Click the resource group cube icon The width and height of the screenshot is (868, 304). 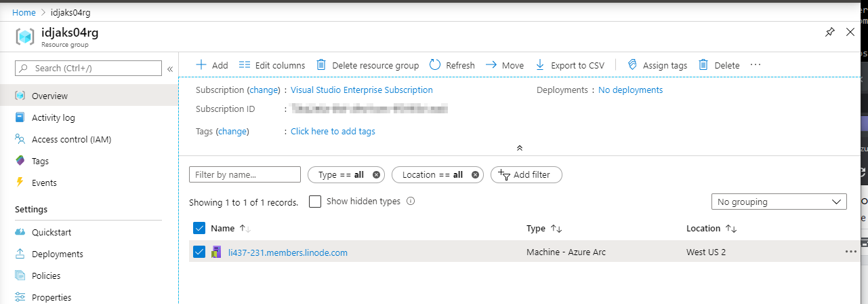click(25, 37)
